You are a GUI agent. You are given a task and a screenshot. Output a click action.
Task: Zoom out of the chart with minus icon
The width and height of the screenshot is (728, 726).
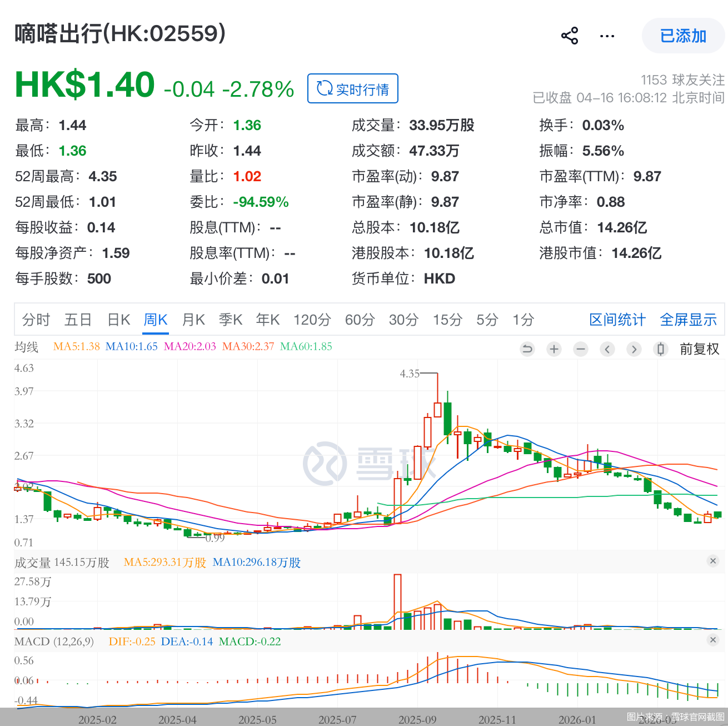tap(580, 349)
